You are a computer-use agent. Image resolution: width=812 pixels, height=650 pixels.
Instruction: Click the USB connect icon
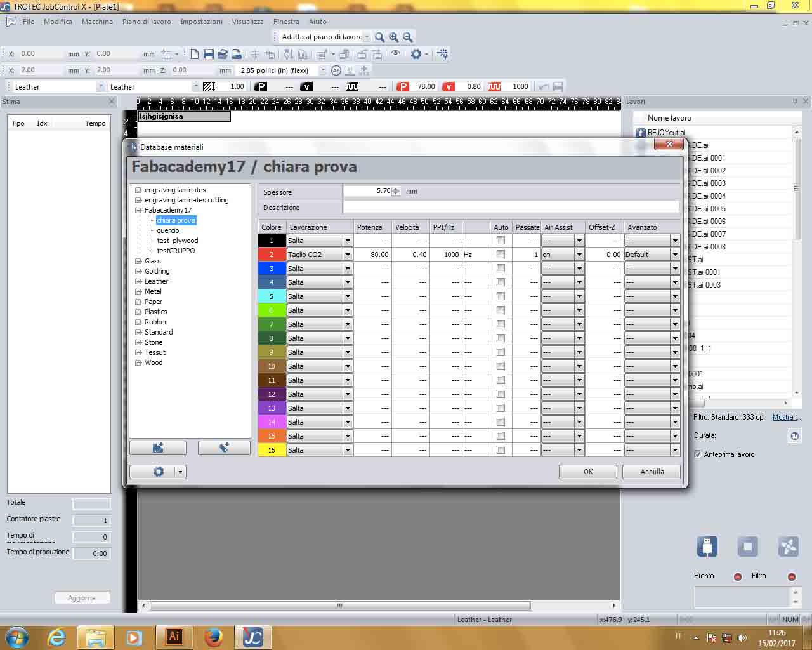[707, 546]
